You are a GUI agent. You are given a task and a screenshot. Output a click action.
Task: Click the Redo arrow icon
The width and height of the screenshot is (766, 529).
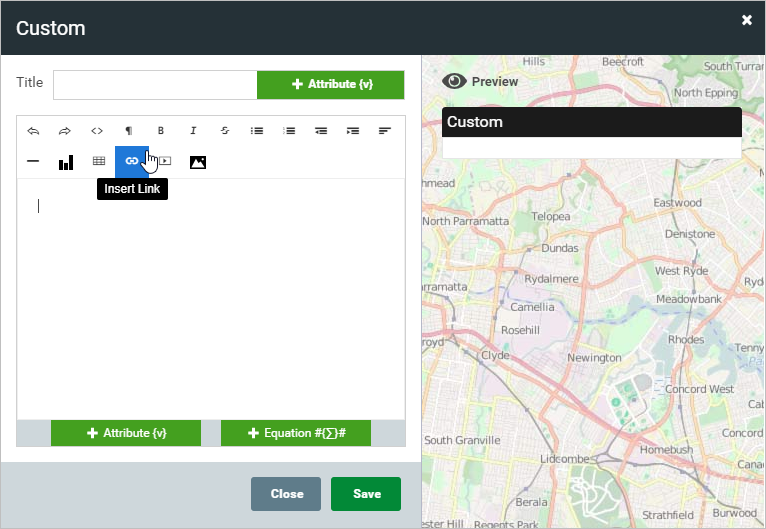point(65,131)
